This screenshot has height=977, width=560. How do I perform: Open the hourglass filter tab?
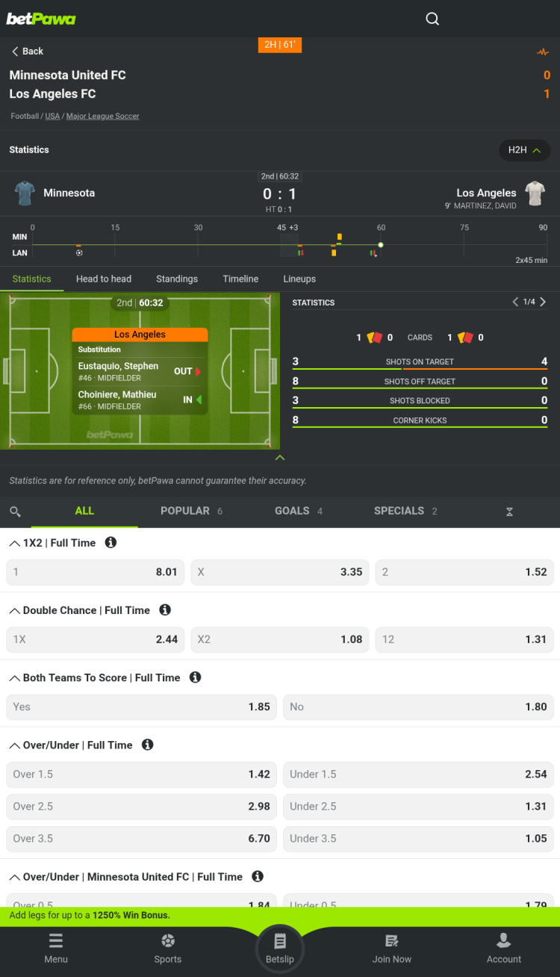tap(510, 512)
